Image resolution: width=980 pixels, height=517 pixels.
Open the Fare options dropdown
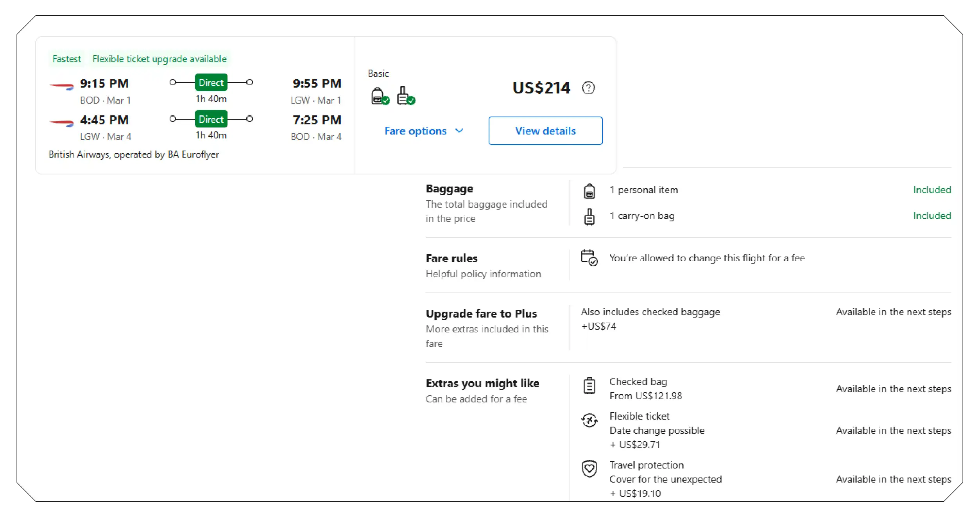coord(423,131)
